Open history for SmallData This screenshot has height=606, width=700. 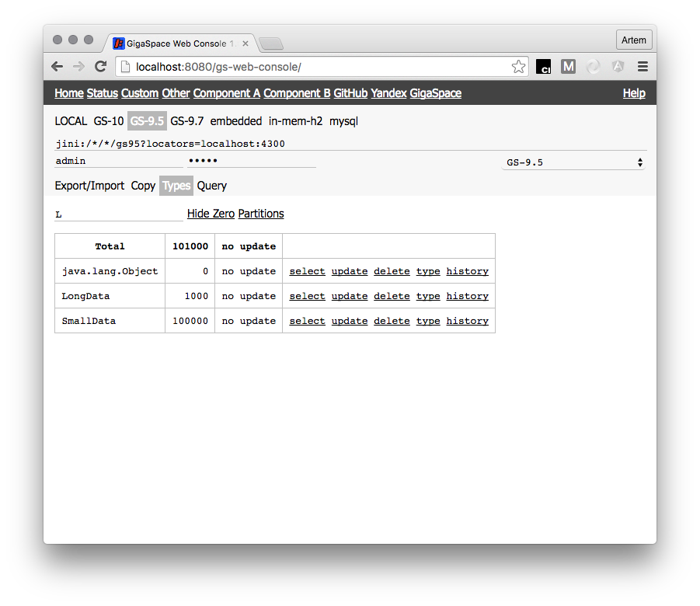click(468, 321)
